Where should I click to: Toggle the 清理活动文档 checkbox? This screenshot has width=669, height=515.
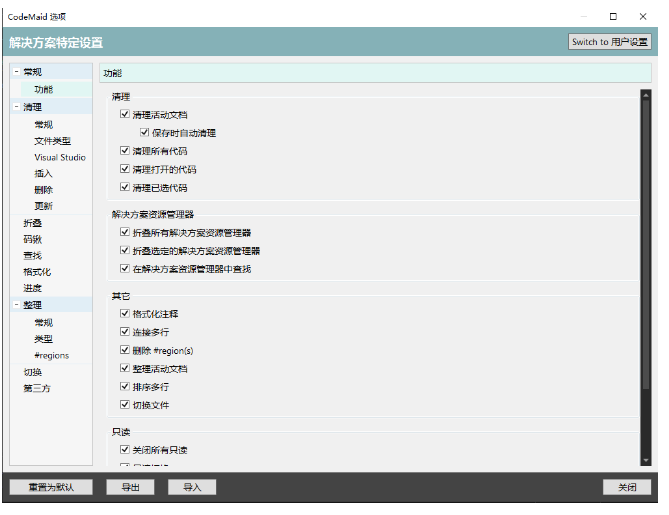coord(125,114)
